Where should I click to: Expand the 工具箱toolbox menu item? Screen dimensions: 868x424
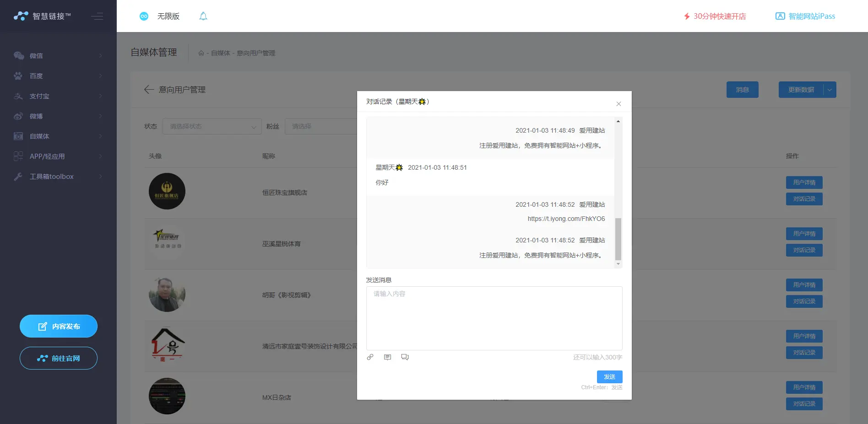click(x=58, y=177)
